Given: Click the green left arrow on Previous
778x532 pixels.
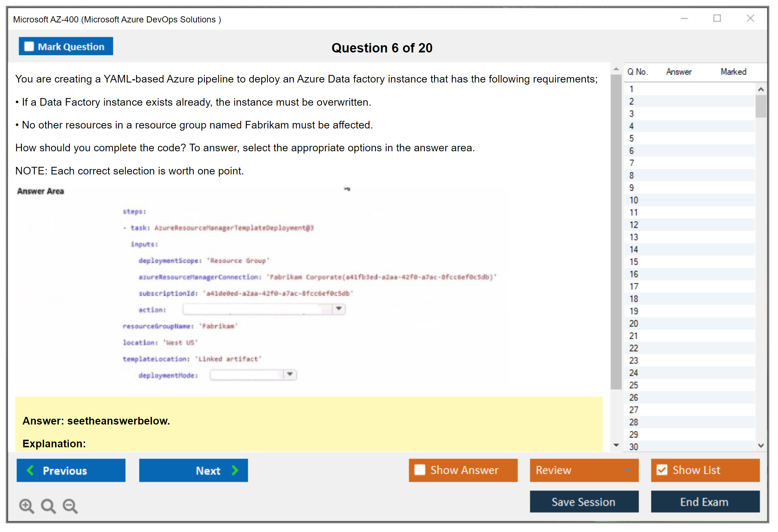Looking at the screenshot, I should (31, 470).
